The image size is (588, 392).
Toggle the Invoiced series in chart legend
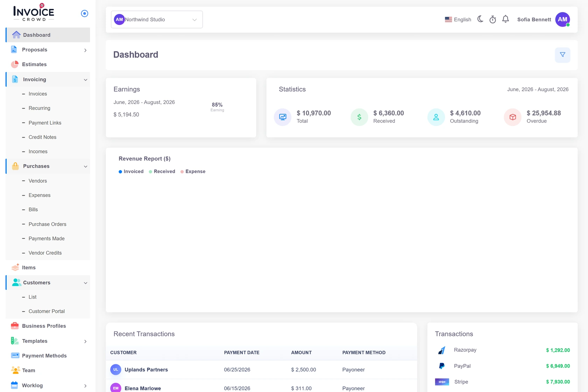(131, 171)
